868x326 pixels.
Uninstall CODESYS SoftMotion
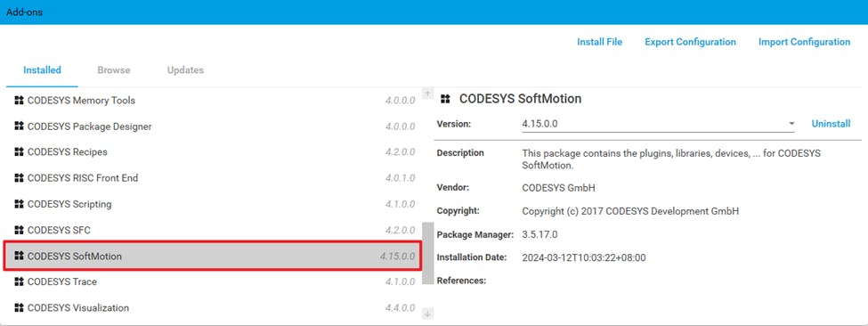(831, 124)
